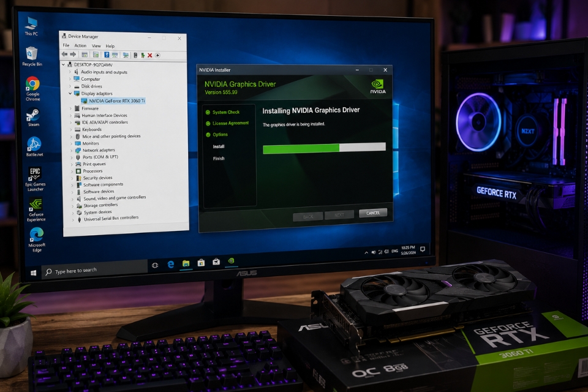Click the Back arrow in Device Manager toolbar
588x392 pixels.
point(64,55)
